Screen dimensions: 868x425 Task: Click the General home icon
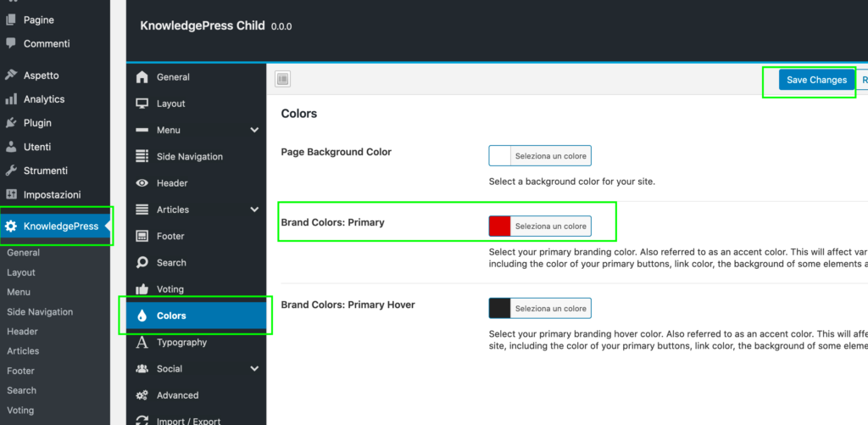click(142, 77)
